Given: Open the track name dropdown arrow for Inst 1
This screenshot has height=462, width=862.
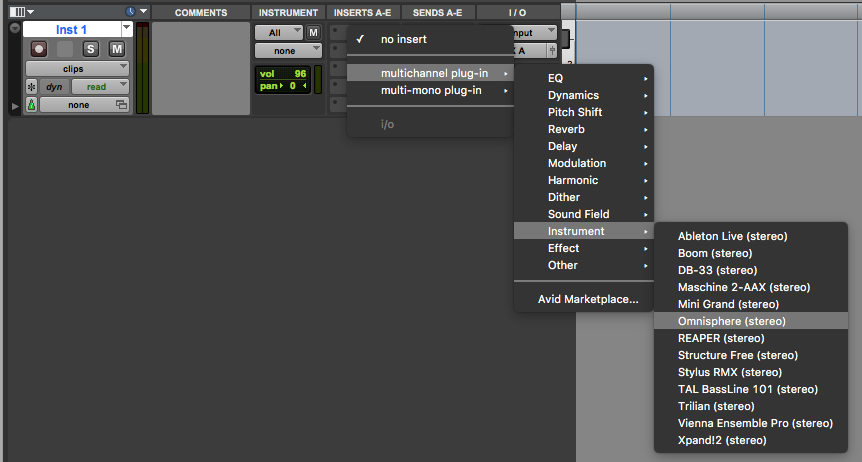Looking at the screenshot, I should point(127,28).
